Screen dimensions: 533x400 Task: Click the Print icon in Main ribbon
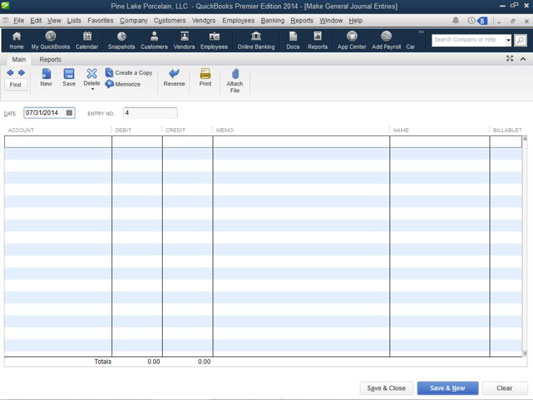tap(205, 73)
